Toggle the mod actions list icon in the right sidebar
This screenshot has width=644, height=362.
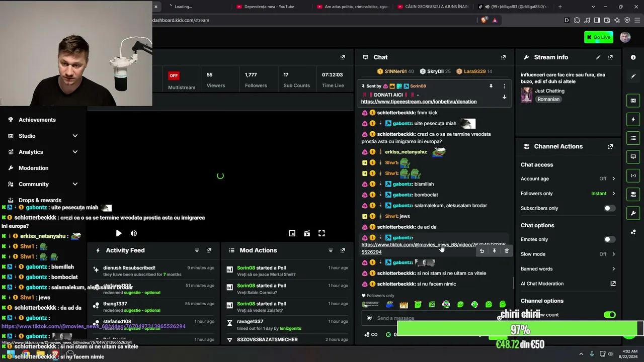point(633,138)
